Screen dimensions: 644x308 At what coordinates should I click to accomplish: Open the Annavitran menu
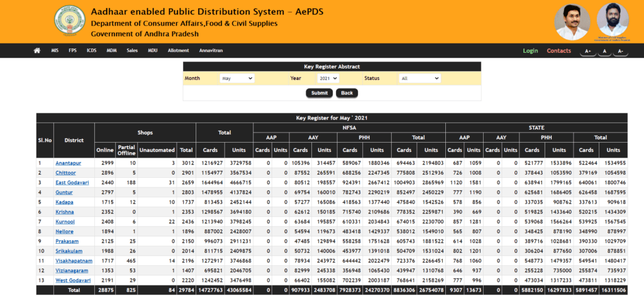point(211,50)
